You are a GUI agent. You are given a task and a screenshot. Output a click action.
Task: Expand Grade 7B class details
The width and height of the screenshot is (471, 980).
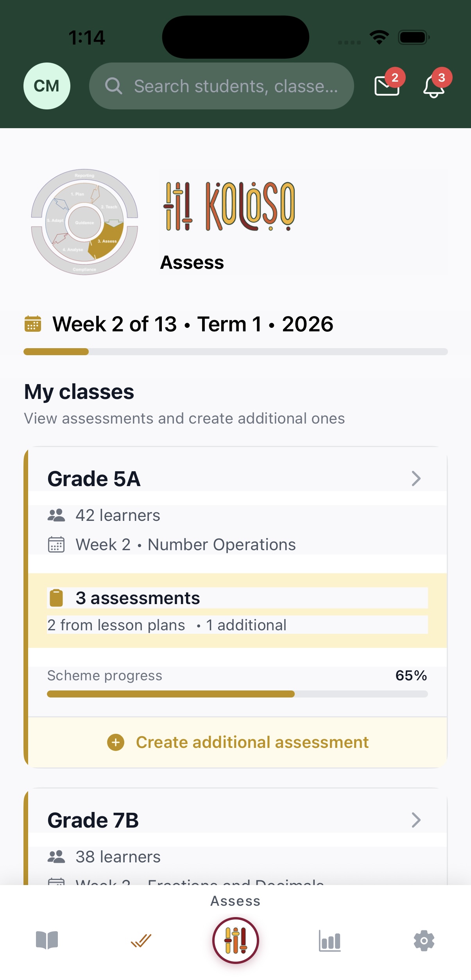[x=416, y=820]
